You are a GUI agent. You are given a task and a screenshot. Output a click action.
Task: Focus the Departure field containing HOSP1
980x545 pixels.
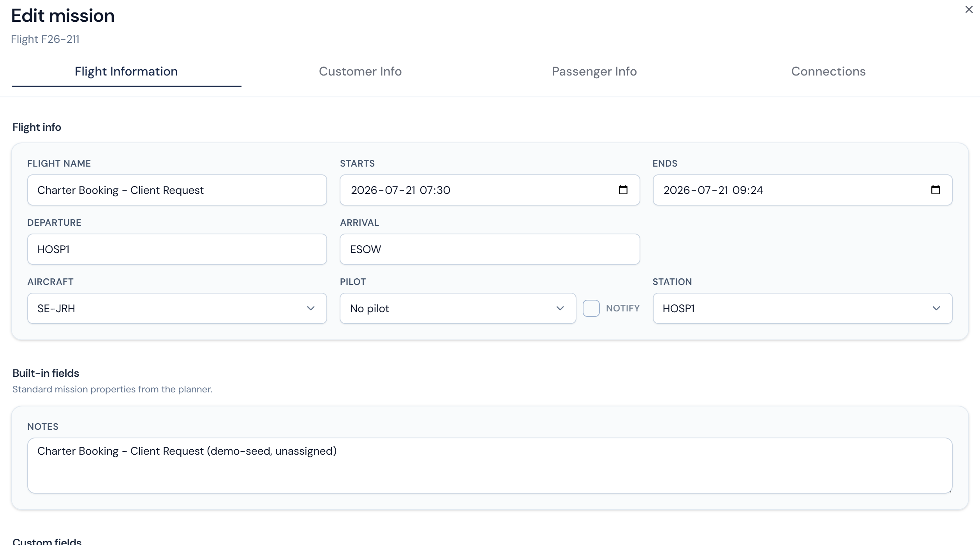coord(177,249)
